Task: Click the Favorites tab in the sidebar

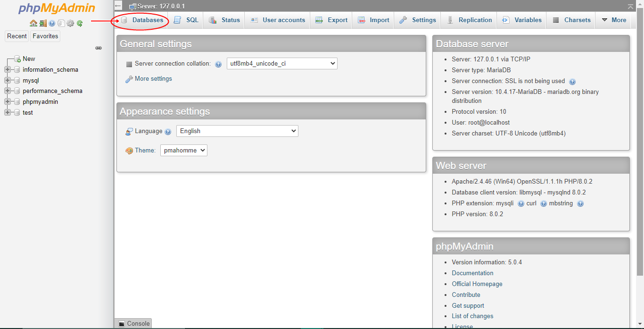Action: point(45,36)
